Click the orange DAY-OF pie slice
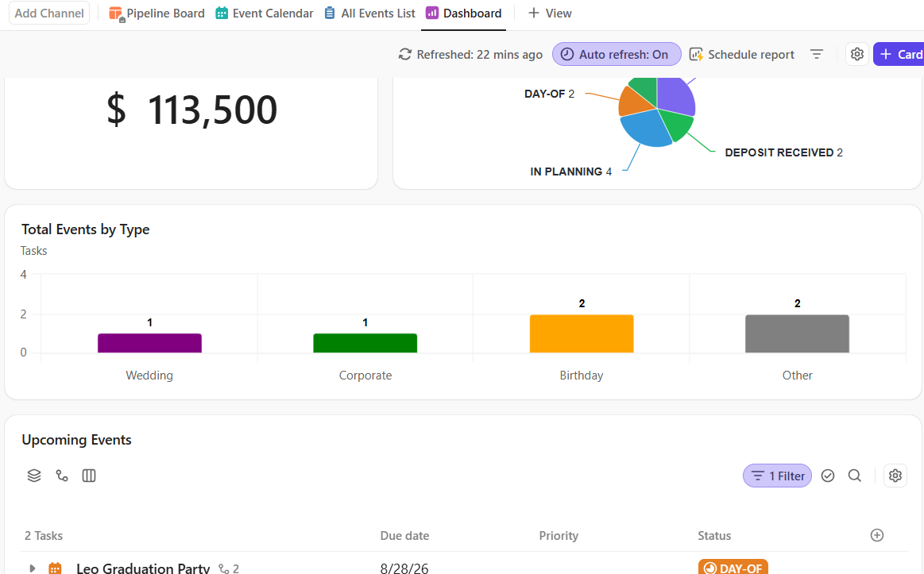Viewport: 924px width, 574px height. [x=636, y=103]
